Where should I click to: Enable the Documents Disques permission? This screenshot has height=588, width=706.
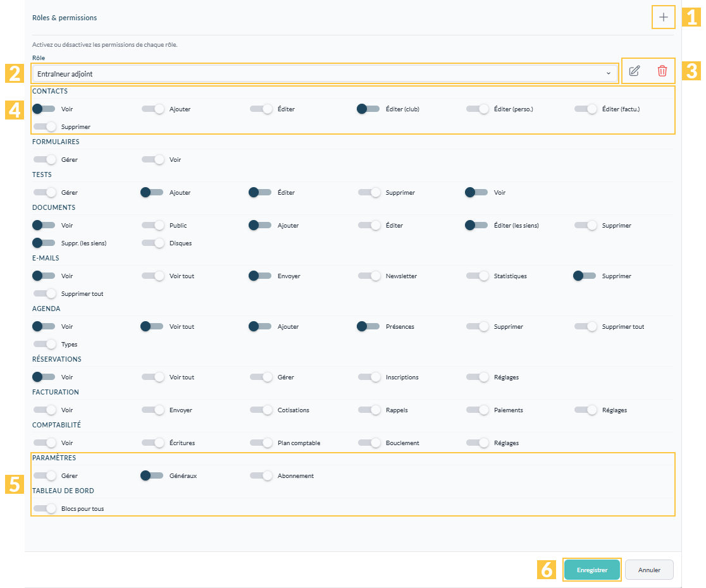[153, 243]
